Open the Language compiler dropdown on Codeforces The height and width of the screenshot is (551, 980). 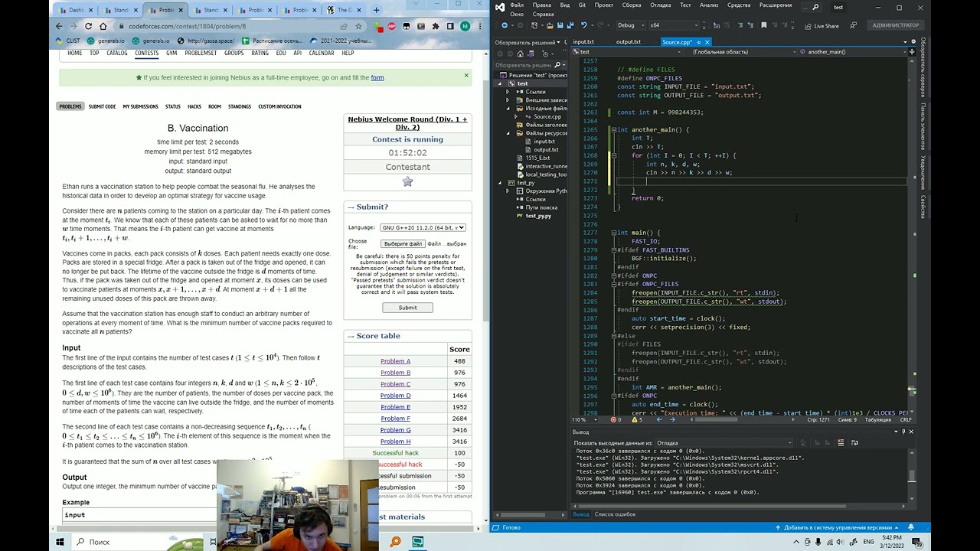(423, 227)
